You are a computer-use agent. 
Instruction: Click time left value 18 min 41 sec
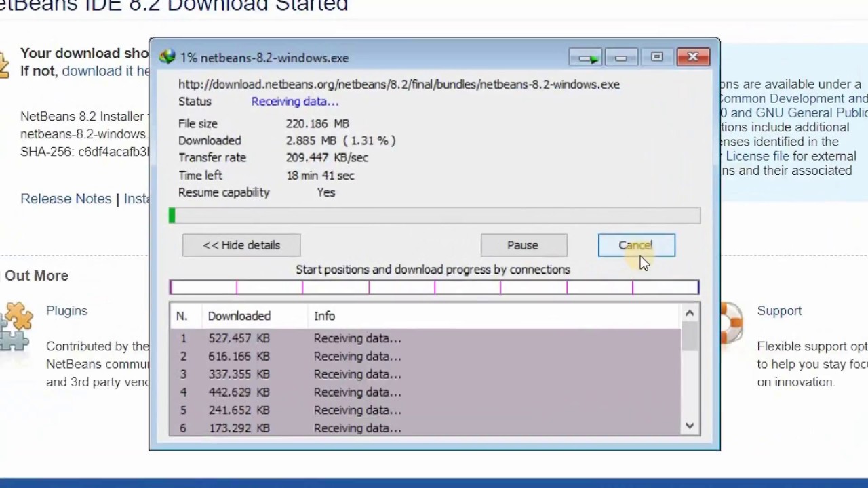click(x=320, y=176)
